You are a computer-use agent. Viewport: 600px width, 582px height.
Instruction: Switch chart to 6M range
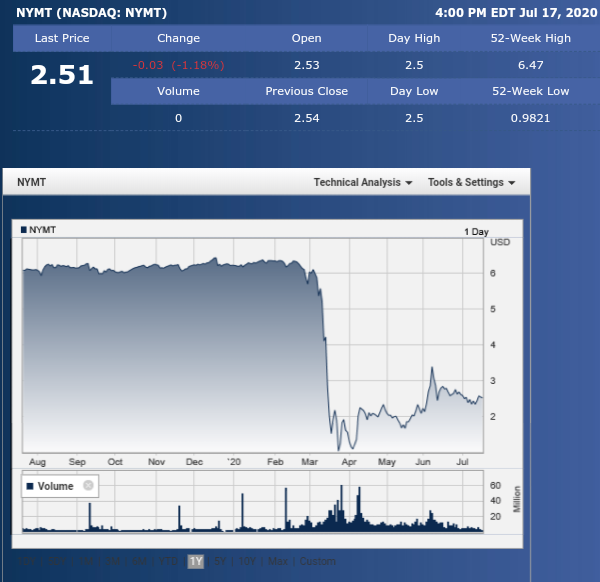point(139,561)
